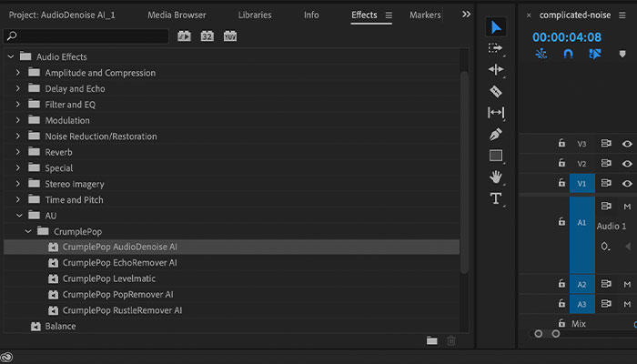Select the Rectangle tool
The height and width of the screenshot is (364, 637).
pyautogui.click(x=496, y=156)
